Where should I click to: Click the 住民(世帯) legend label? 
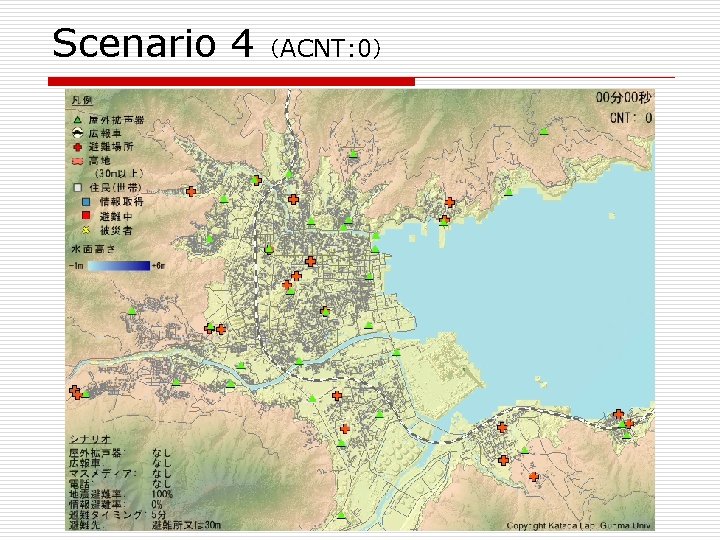[x=115, y=187]
